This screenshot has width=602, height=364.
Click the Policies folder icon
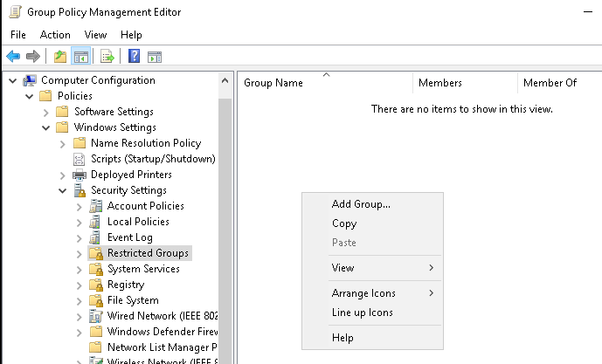[x=45, y=95]
